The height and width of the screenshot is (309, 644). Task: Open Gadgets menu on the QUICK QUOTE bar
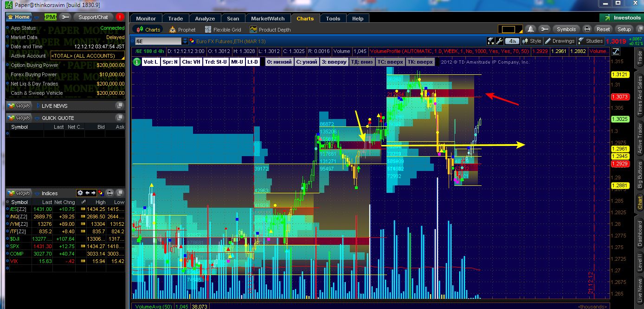click(x=19, y=118)
